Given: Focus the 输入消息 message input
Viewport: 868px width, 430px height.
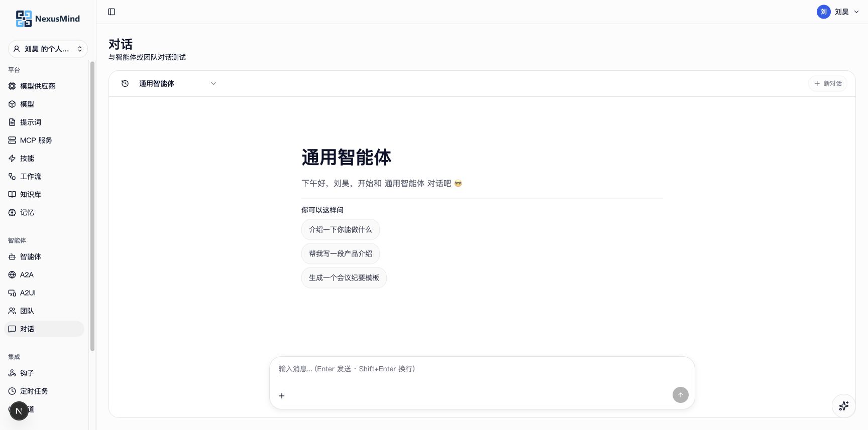Looking at the screenshot, I should 482,369.
